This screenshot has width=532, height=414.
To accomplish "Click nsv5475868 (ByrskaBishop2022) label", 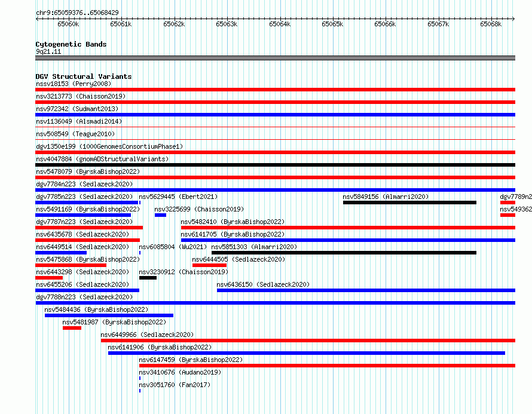I will (x=88, y=259).
